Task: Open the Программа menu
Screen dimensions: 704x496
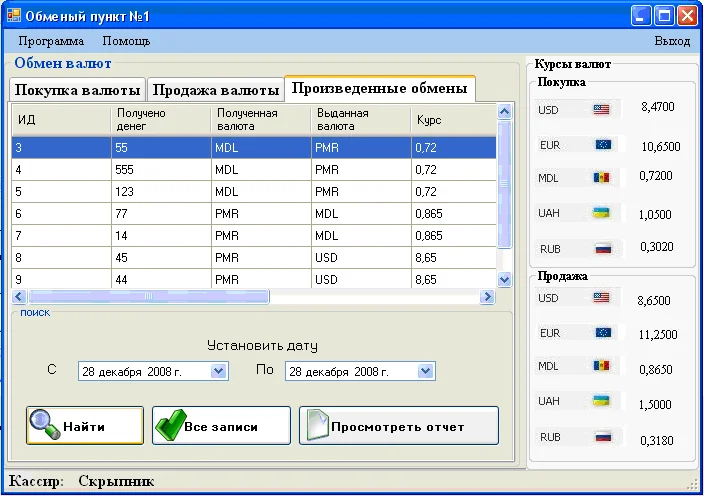Action: (51, 41)
